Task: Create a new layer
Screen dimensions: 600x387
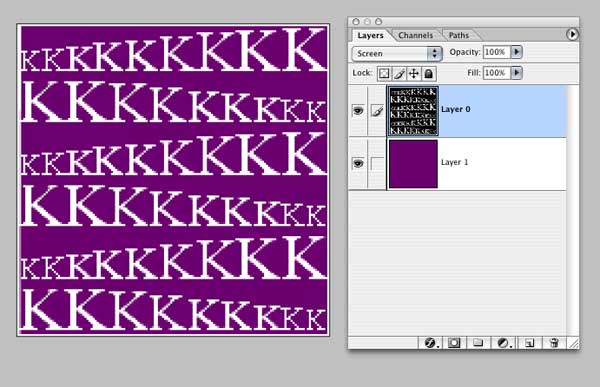Action: [x=530, y=343]
